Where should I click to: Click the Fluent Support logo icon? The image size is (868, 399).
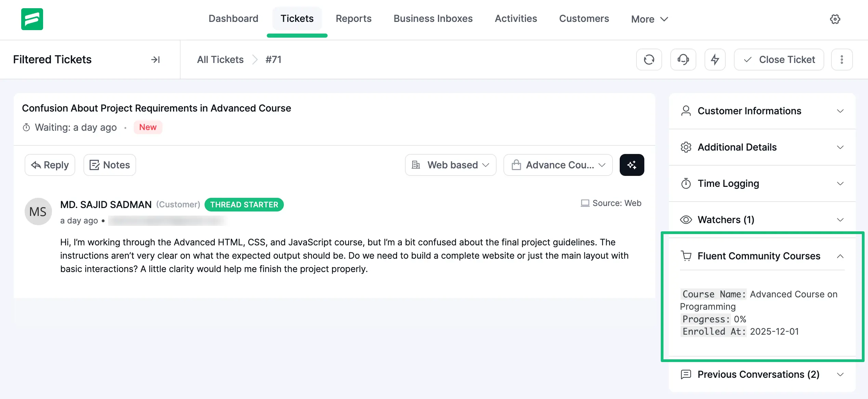[32, 19]
